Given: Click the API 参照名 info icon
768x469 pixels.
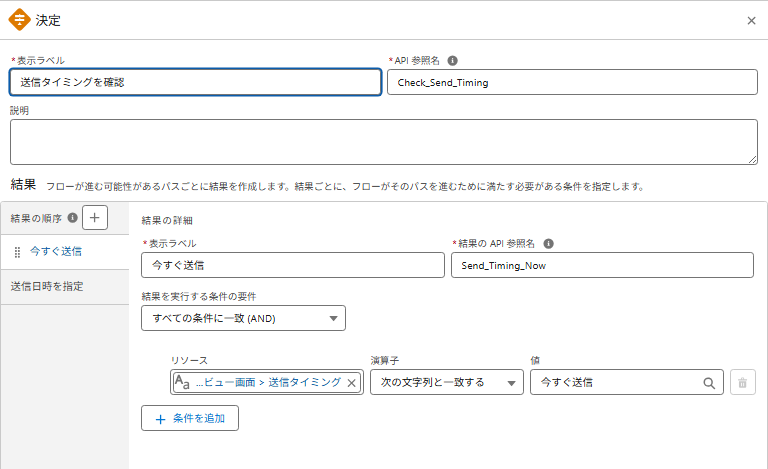Looking at the screenshot, I should point(453,60).
